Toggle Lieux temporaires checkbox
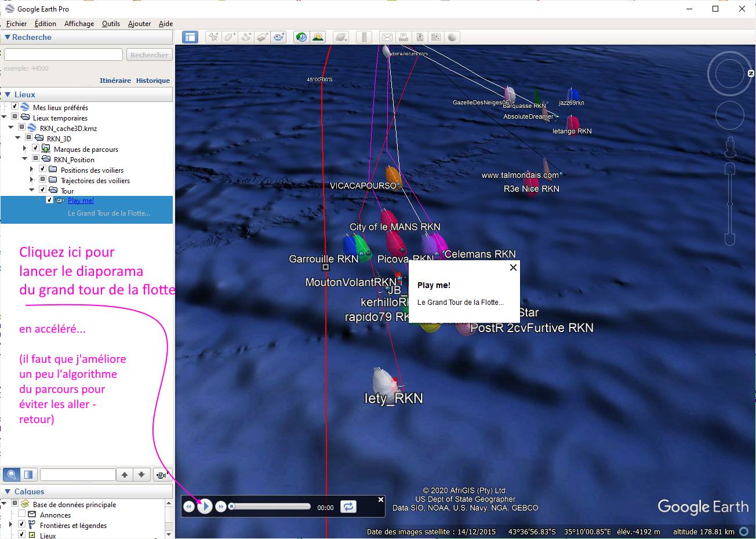Screen dimensions: 756x539 click(15, 117)
